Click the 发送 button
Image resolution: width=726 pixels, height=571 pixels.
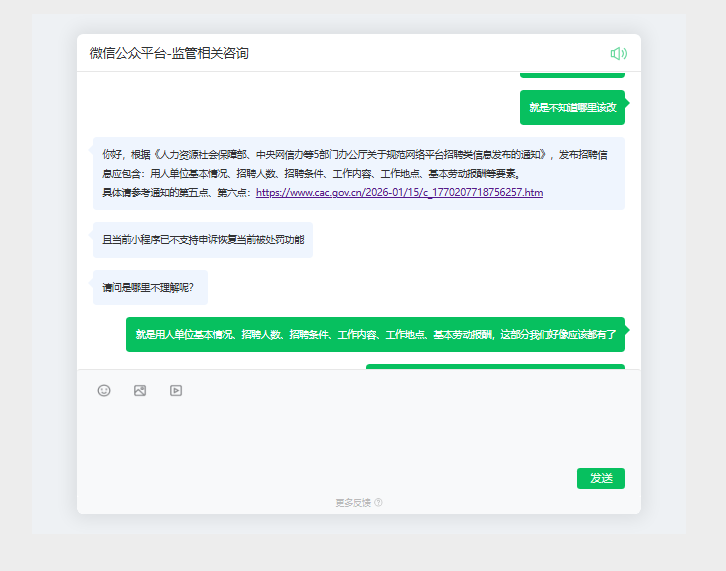(x=601, y=478)
